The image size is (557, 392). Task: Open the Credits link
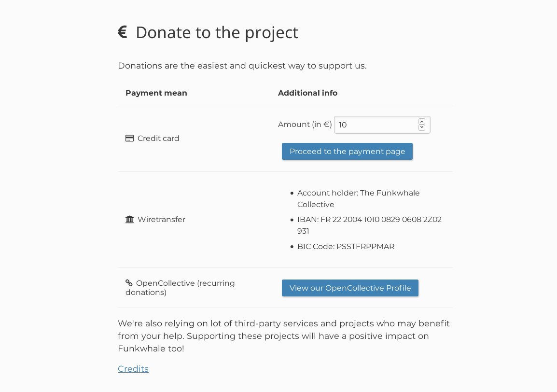tap(133, 369)
